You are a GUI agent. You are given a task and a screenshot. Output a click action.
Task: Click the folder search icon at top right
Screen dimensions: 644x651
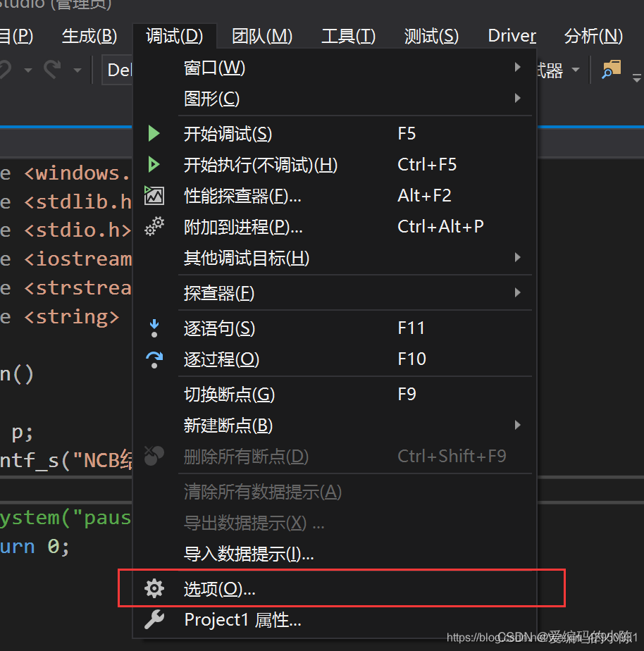pos(612,69)
